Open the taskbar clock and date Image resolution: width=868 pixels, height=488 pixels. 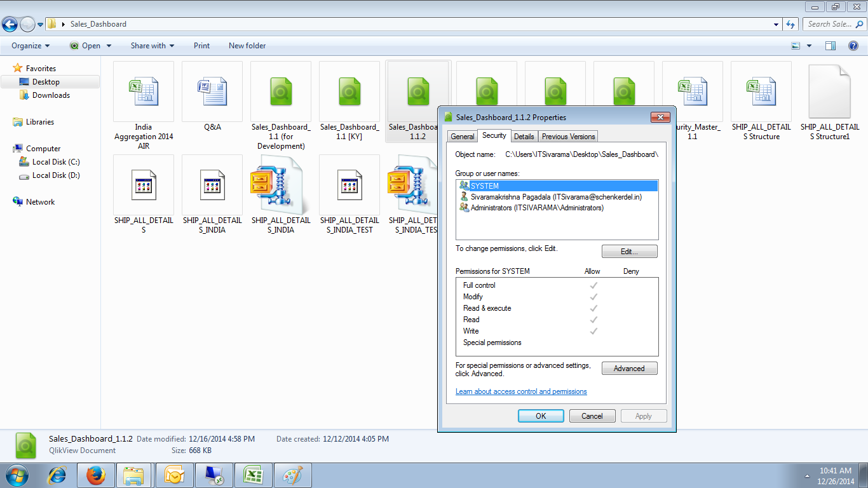point(835,476)
